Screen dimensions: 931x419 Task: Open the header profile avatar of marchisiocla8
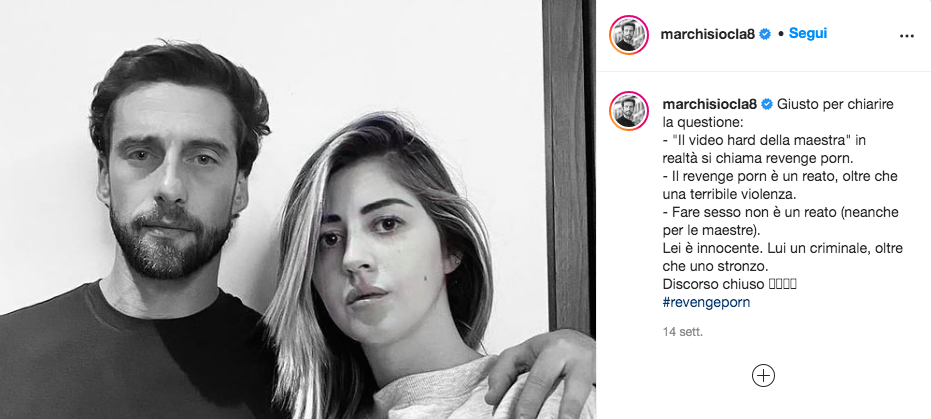[628, 34]
